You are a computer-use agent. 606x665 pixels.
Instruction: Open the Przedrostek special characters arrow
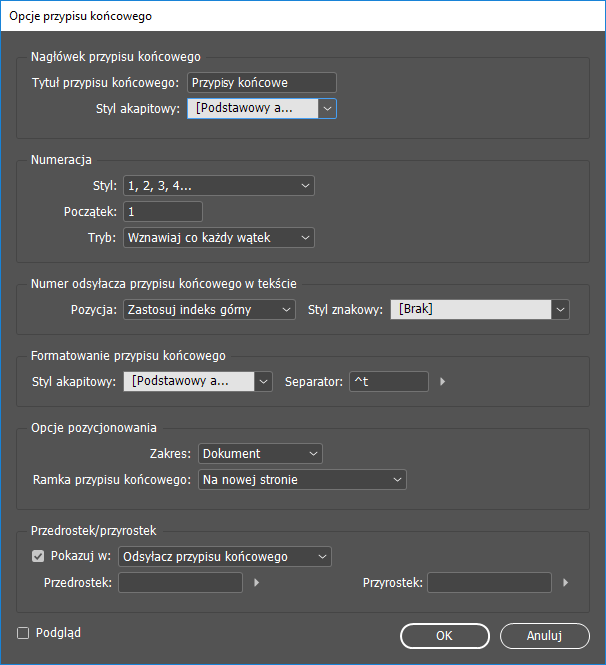click(x=256, y=583)
